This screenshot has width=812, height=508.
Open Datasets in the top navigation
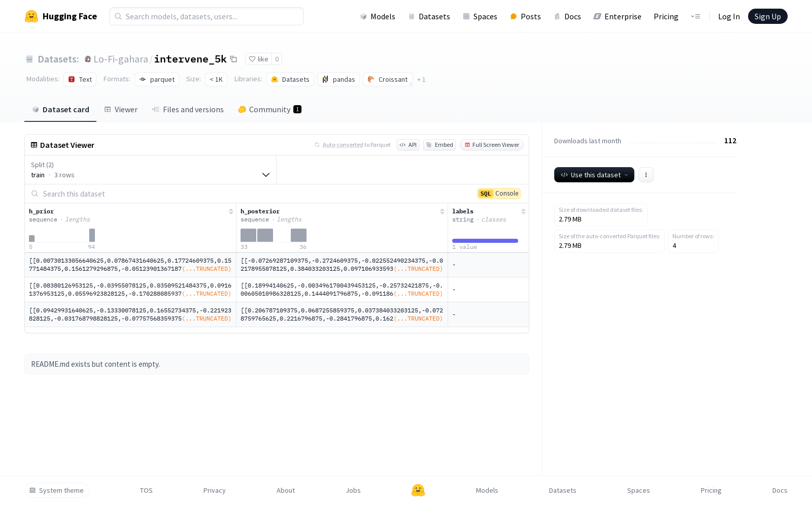point(429,16)
